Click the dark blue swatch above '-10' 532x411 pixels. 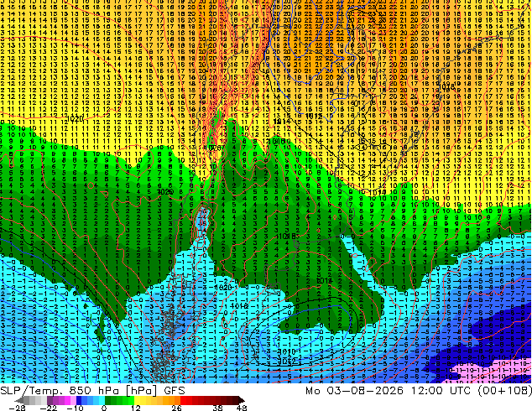(79, 400)
